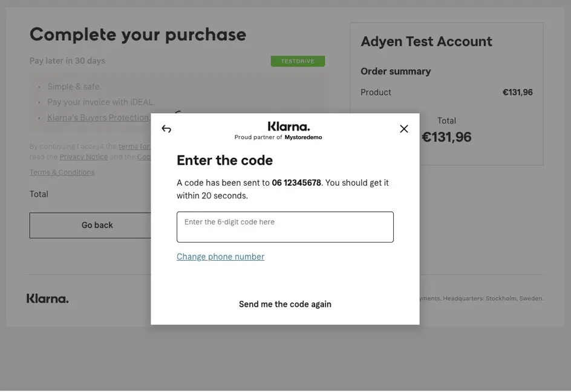This screenshot has height=392, width=571.
Task: Click the green TESTDRIVE badge
Action: pos(298,60)
